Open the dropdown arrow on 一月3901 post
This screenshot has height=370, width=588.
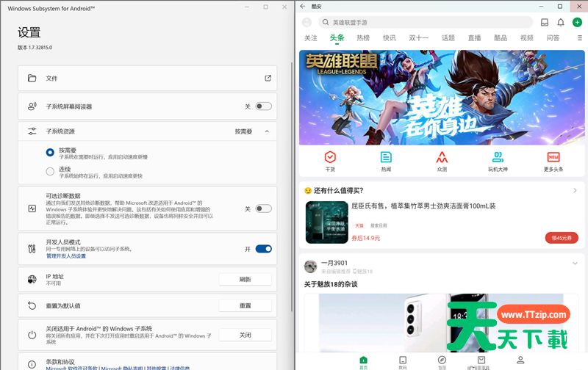(x=575, y=264)
